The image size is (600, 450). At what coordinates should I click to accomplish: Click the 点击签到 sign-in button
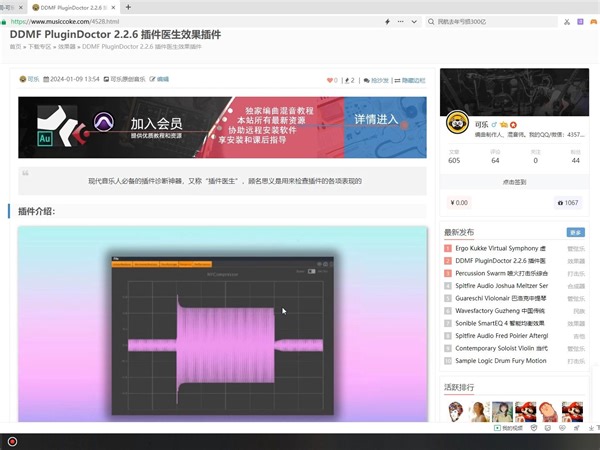(x=514, y=182)
